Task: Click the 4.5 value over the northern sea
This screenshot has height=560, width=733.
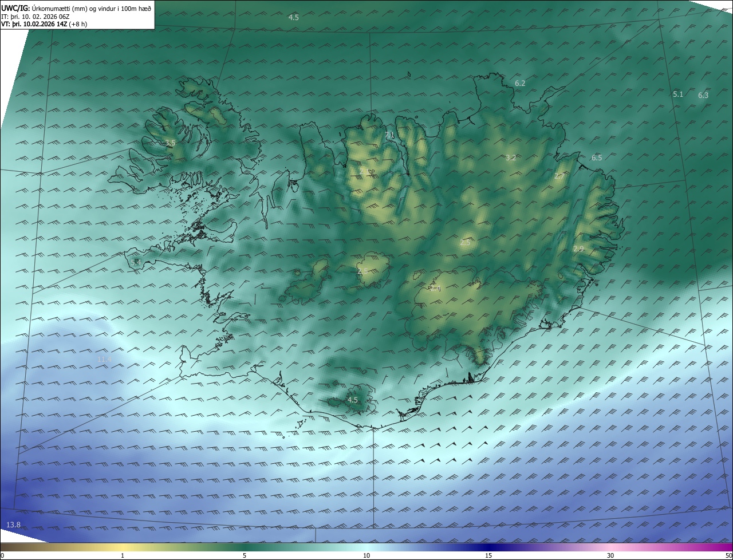Action: click(x=294, y=18)
